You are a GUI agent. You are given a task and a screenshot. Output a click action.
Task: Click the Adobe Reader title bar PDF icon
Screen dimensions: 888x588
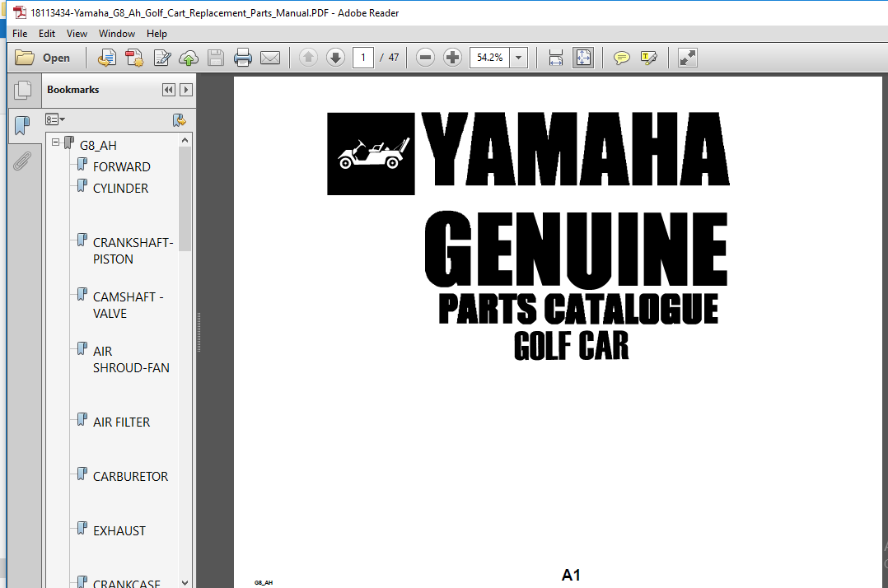(x=20, y=12)
